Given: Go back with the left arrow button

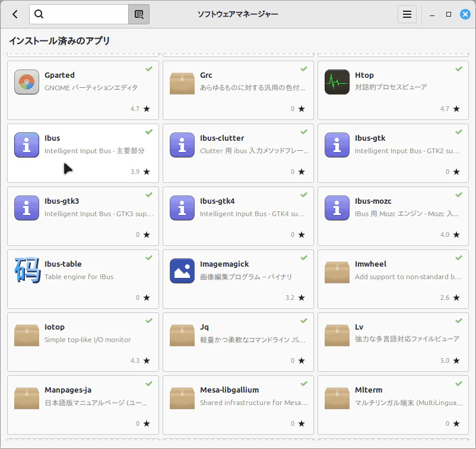Looking at the screenshot, I should click(15, 14).
